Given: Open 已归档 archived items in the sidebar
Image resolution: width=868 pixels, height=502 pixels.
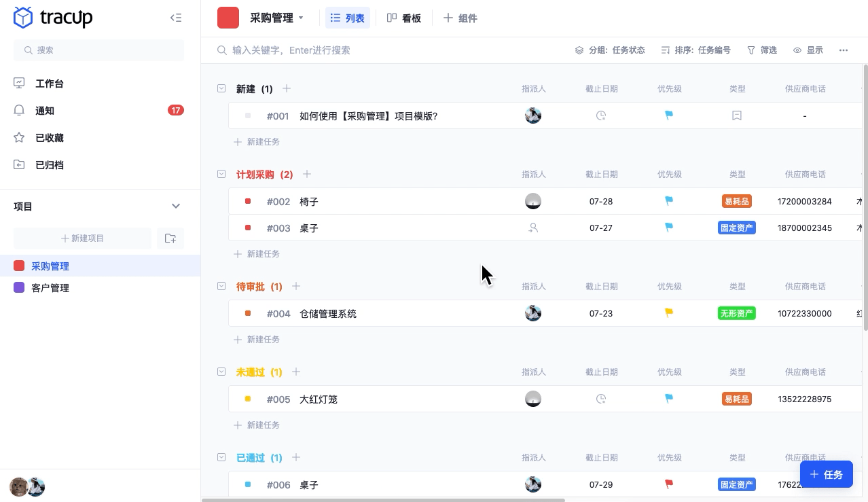Looking at the screenshot, I should [x=49, y=164].
